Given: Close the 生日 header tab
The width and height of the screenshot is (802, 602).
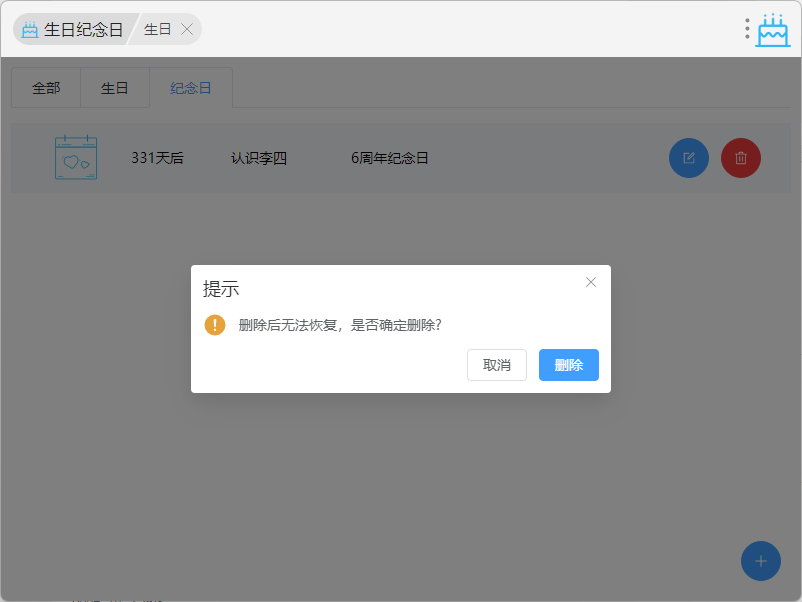Looking at the screenshot, I should click(187, 30).
